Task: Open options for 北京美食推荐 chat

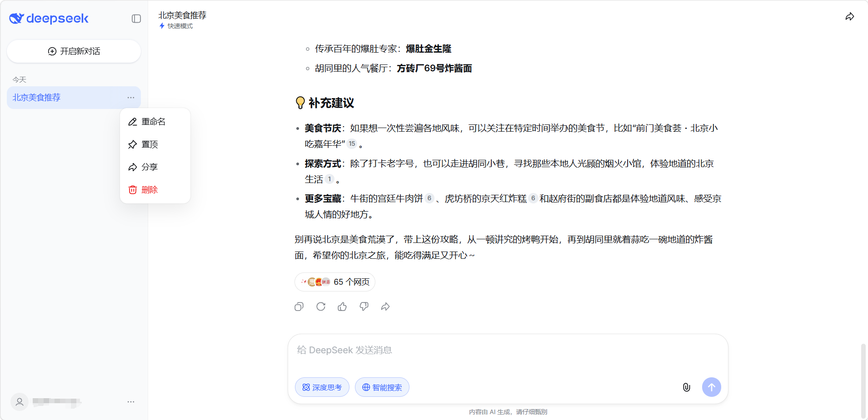Action: (131, 98)
